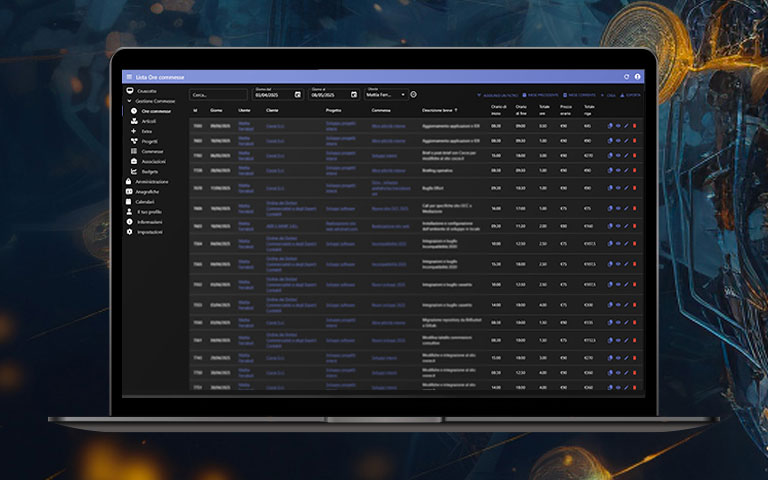768x480 pixels.
Task: Click the Bugfix Effort description cell
Action: (432, 188)
